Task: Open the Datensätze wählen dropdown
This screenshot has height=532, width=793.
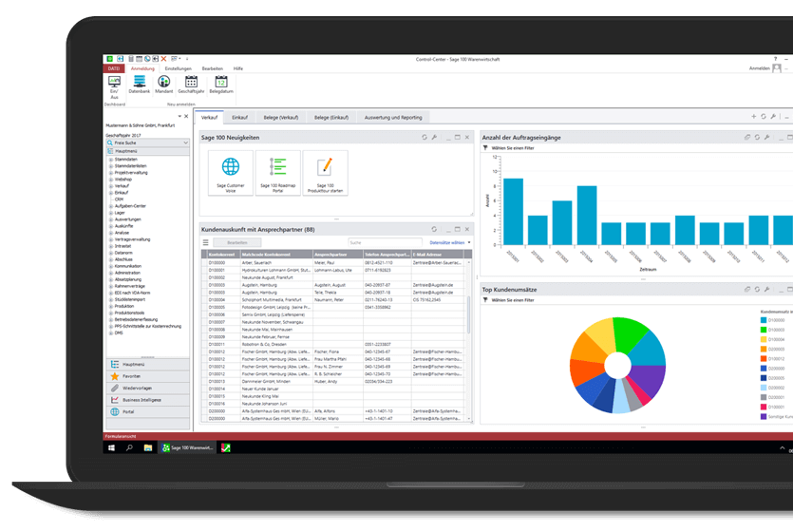Action: [x=450, y=243]
